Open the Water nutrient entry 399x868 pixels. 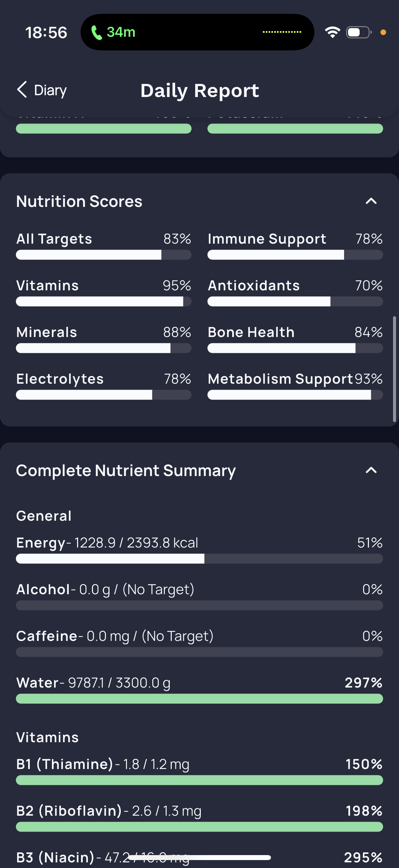(x=199, y=689)
